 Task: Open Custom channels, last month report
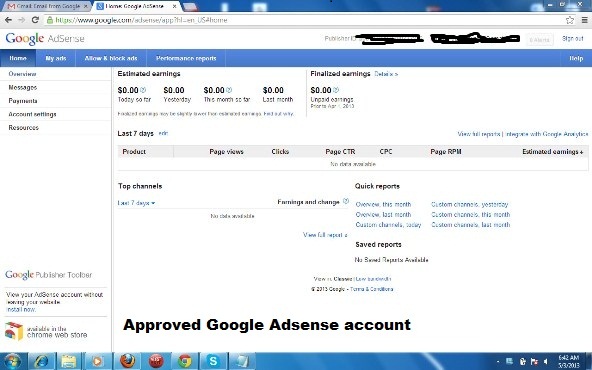coord(470,225)
